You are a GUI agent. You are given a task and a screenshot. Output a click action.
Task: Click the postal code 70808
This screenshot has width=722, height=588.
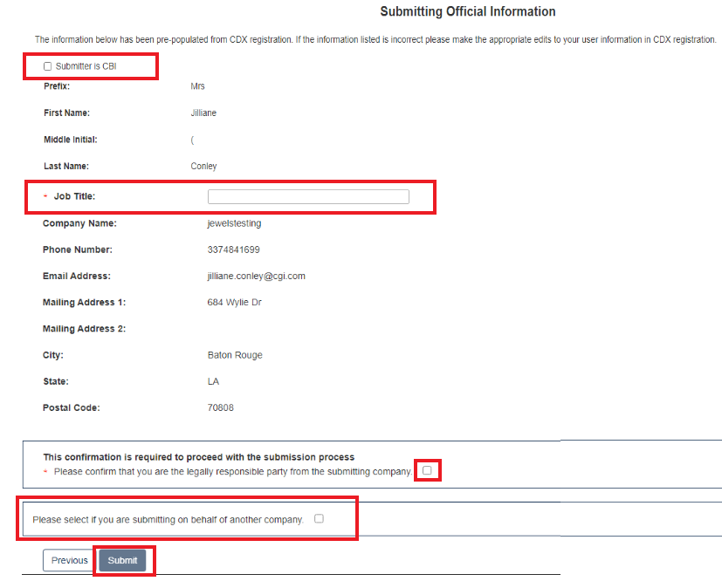pyautogui.click(x=221, y=407)
